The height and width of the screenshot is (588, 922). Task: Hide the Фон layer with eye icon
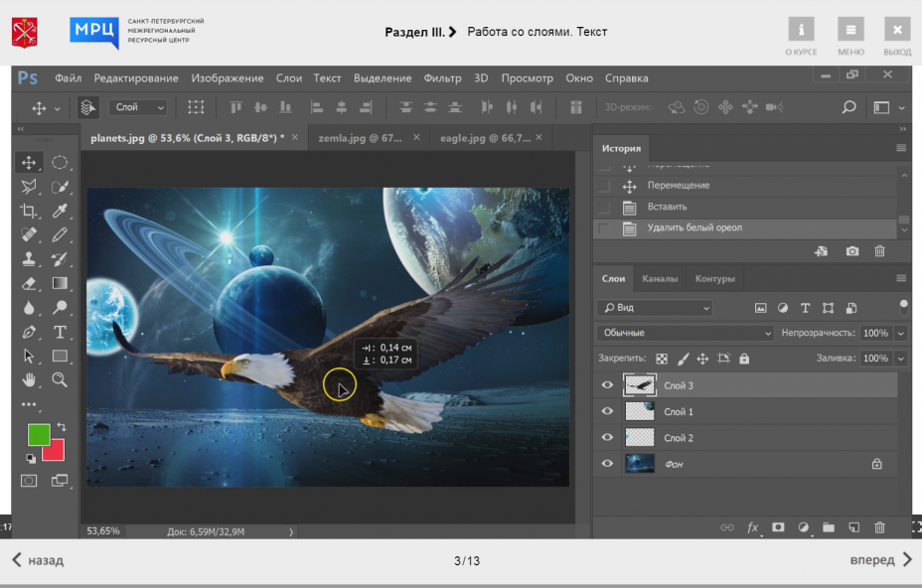click(607, 463)
